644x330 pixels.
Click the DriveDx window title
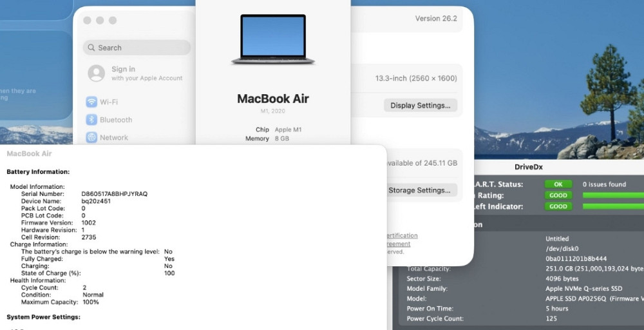[529, 168]
